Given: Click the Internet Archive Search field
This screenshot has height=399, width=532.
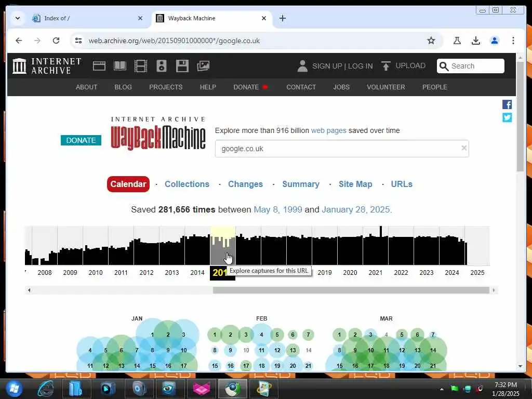Looking at the screenshot, I should (470, 66).
